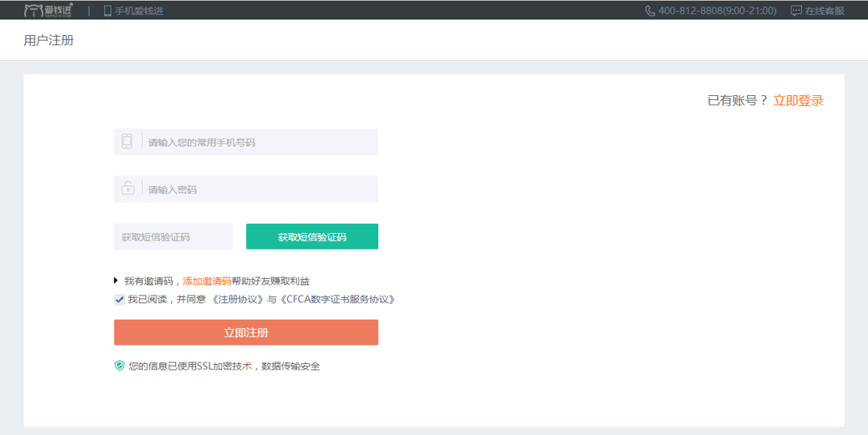Viewport: 868px width, 435px height.
Task: Click green 获取短信验证码 button
Action: 312,236
